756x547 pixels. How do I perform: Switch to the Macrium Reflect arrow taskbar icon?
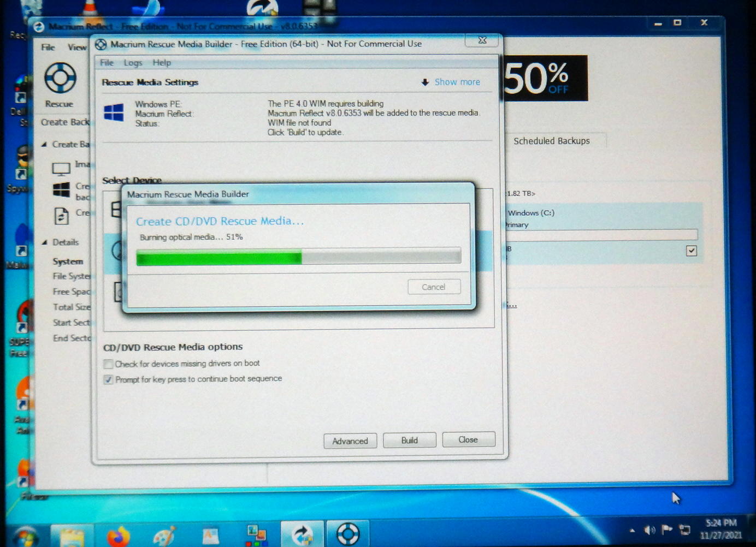(x=302, y=534)
